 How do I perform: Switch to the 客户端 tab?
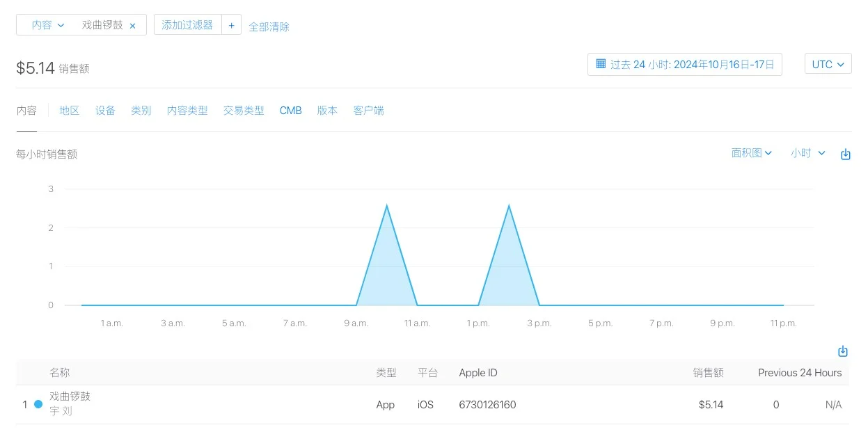click(x=368, y=110)
